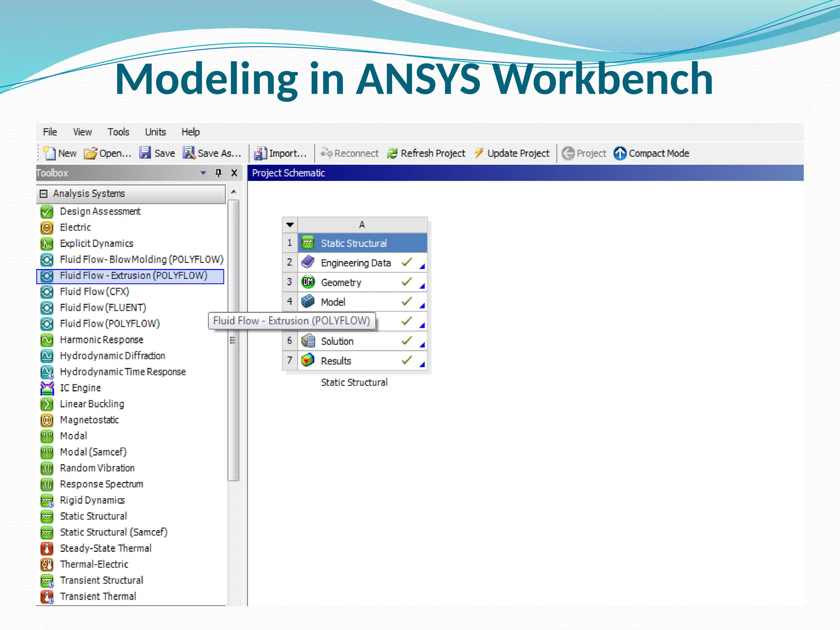Image resolution: width=840 pixels, height=630 pixels.
Task: Click Engineering Data quick-help blue triangle
Action: coord(422,267)
